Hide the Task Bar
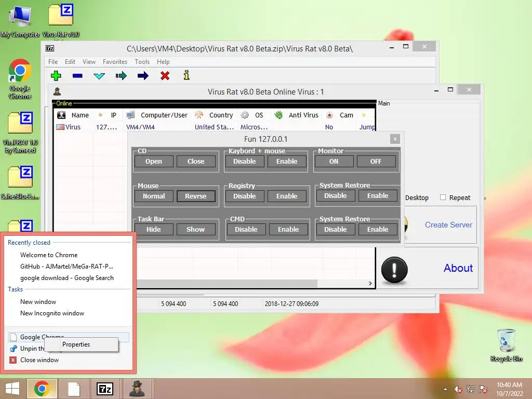 [154, 229]
